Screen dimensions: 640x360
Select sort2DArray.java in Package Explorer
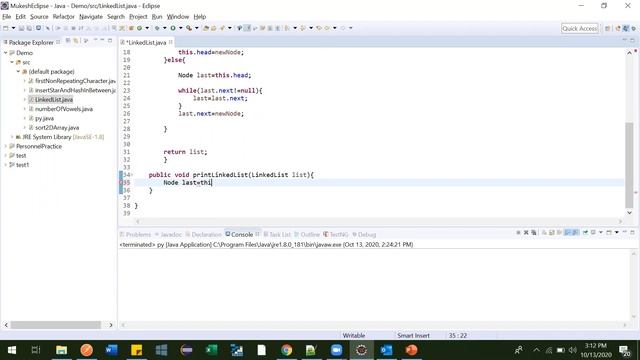pos(57,127)
